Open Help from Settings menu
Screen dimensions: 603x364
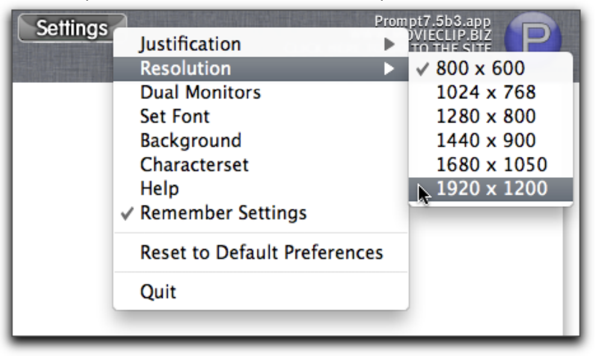tap(159, 189)
